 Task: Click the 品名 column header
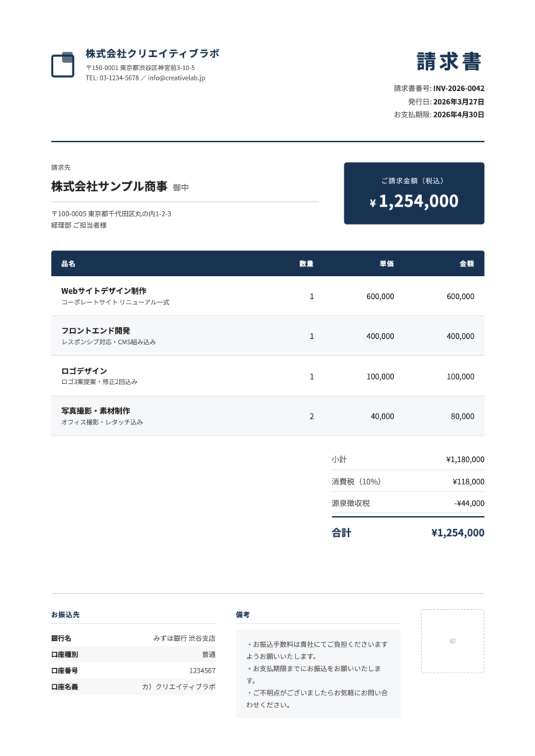pyautogui.click(x=68, y=264)
